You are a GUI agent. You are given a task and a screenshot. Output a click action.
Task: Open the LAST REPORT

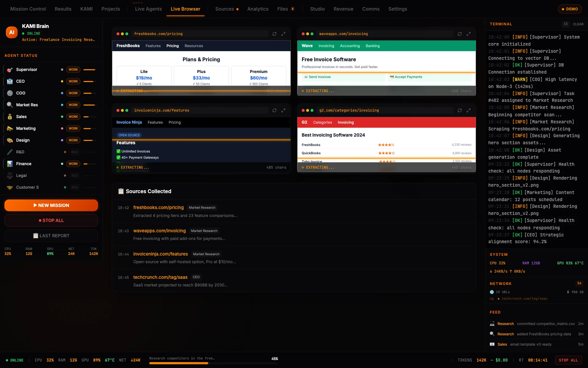pos(51,236)
